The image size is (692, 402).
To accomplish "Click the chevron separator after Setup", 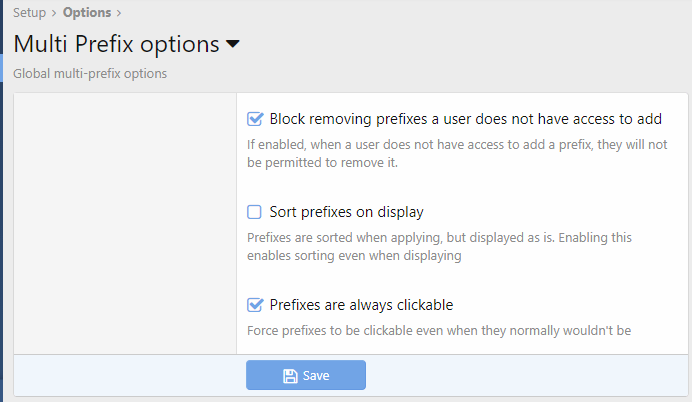I will [x=54, y=13].
